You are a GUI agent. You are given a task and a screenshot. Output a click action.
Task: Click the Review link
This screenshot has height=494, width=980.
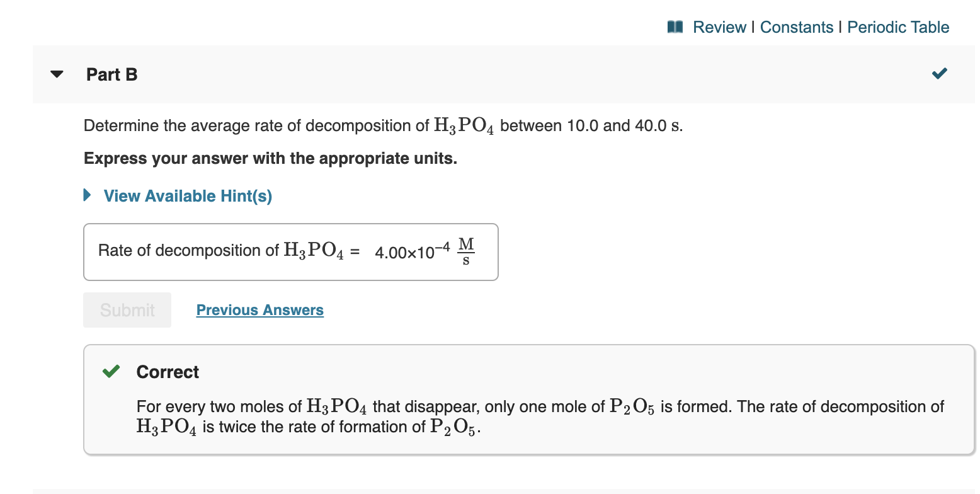pos(720,27)
